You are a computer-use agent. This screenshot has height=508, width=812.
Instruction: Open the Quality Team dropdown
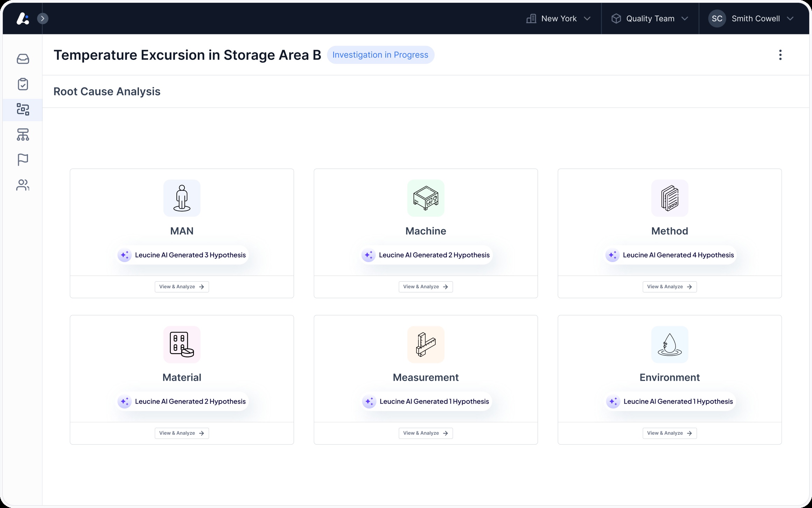650,19
